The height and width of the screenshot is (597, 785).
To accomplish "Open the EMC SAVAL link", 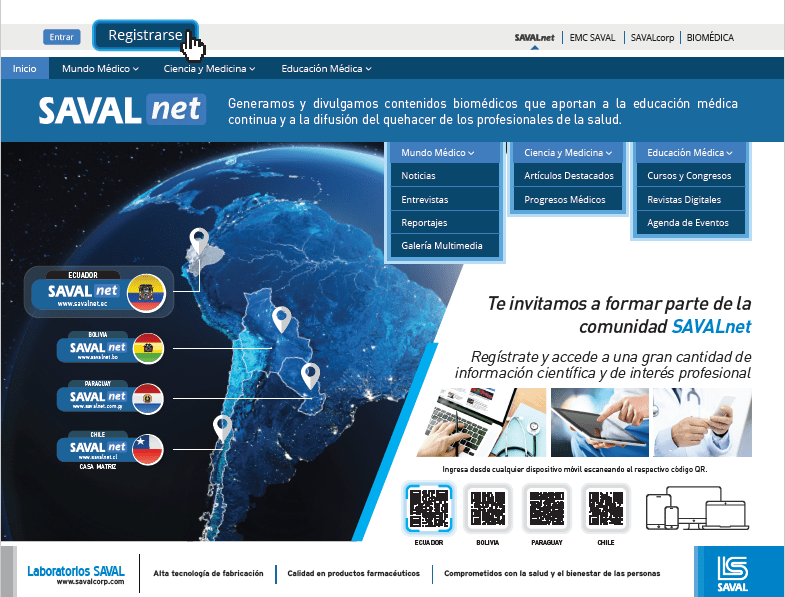I will tap(592, 37).
